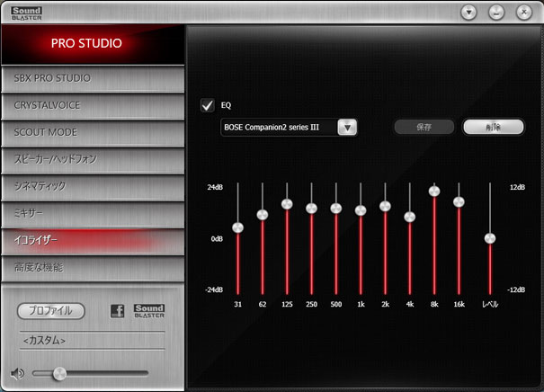Click the Facebook icon
Screen dimensions: 544x392
click(117, 311)
